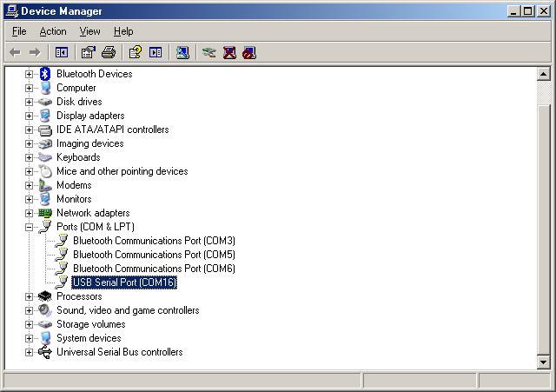This screenshot has height=392, width=556.
Task: Click the Modems icon
Action: point(44,185)
